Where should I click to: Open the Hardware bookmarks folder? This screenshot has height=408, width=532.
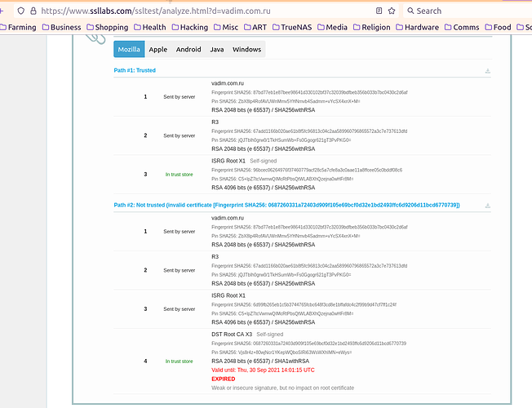[x=417, y=27]
